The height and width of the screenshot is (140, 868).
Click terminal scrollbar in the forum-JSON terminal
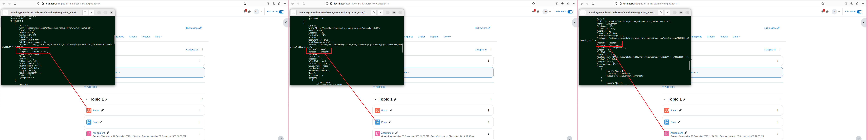[x=114, y=39]
